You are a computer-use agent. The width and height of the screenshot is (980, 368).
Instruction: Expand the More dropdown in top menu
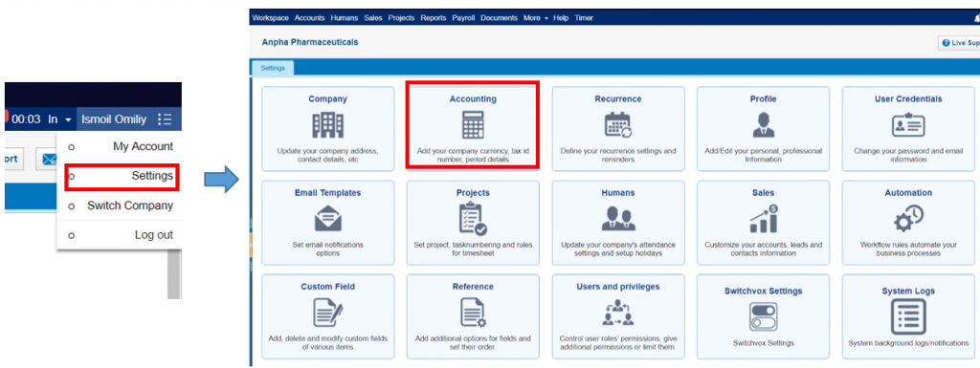tap(536, 18)
